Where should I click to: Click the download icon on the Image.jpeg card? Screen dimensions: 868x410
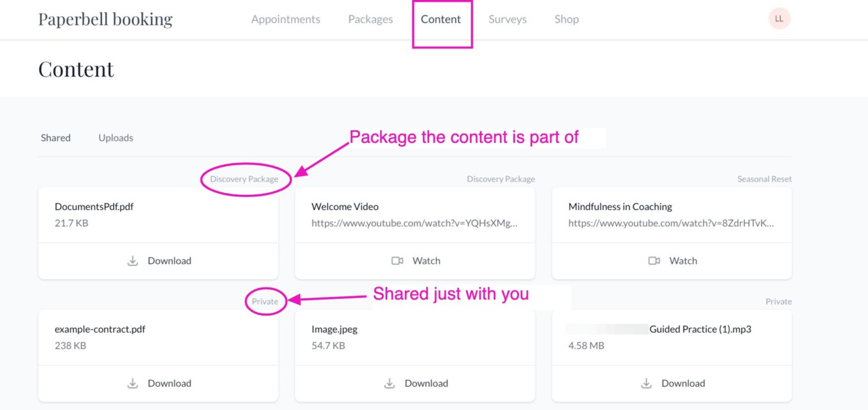coord(389,383)
